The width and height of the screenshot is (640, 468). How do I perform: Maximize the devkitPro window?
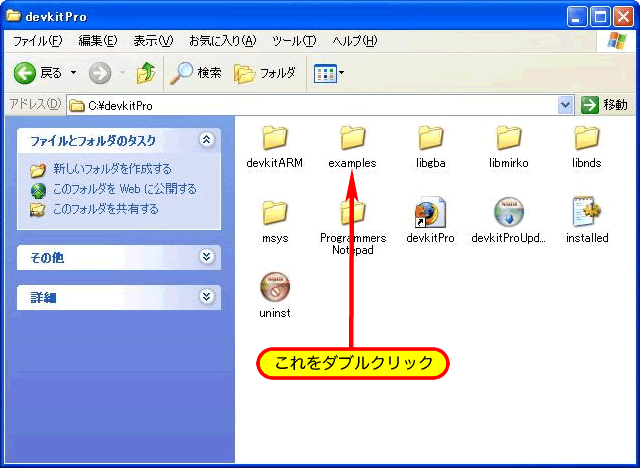coord(600,17)
